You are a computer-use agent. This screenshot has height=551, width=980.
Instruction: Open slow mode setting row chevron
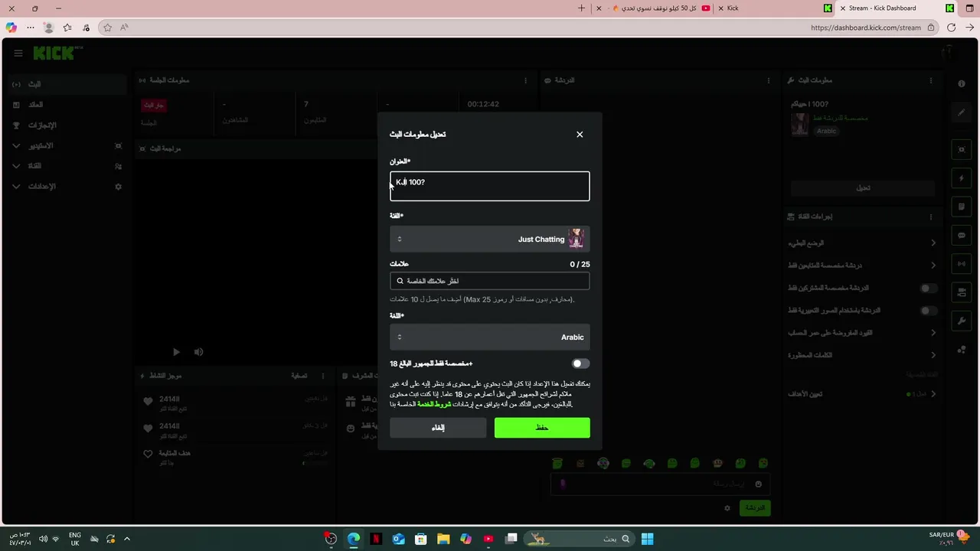coord(933,243)
